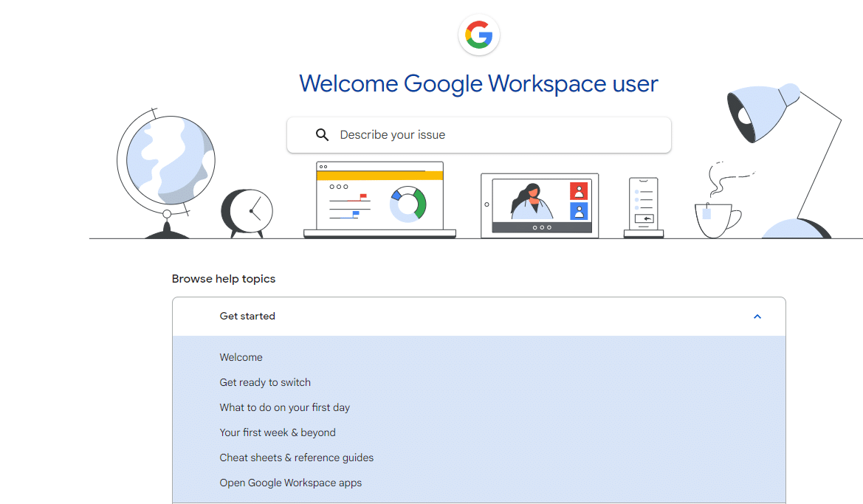Click the magnifying glass search icon

point(322,135)
